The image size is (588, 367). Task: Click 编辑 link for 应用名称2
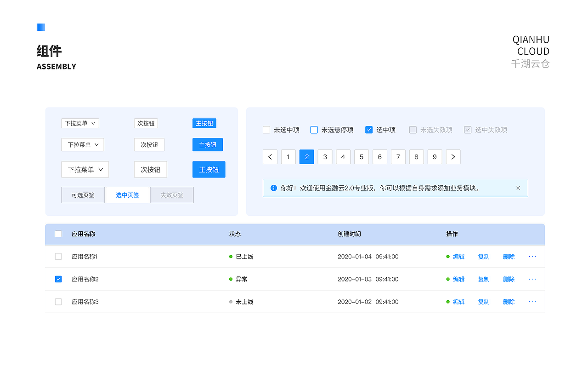click(x=458, y=279)
